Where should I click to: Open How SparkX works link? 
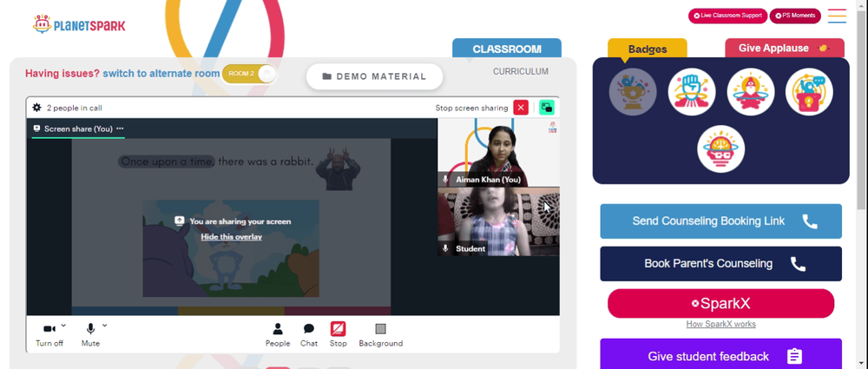pyautogui.click(x=720, y=324)
